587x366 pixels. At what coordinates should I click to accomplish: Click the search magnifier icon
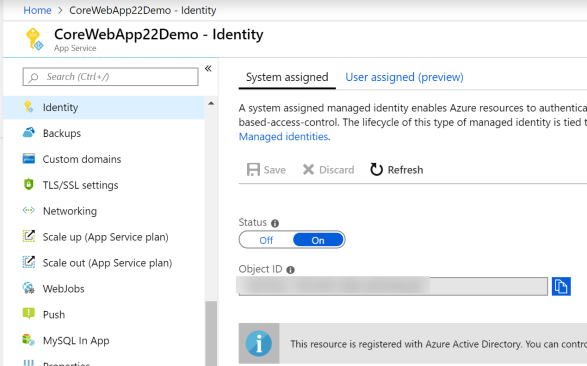(34, 77)
